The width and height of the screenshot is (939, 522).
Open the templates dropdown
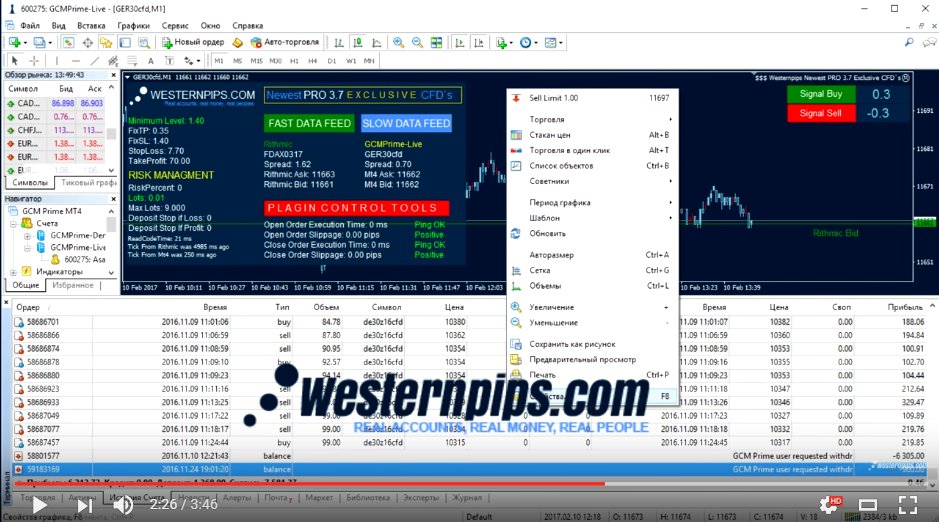[553, 43]
